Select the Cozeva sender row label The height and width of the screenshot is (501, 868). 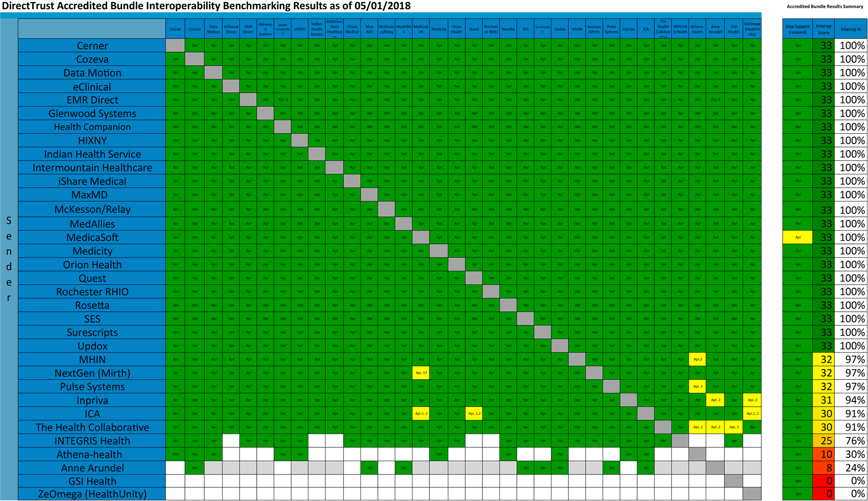[92, 59]
